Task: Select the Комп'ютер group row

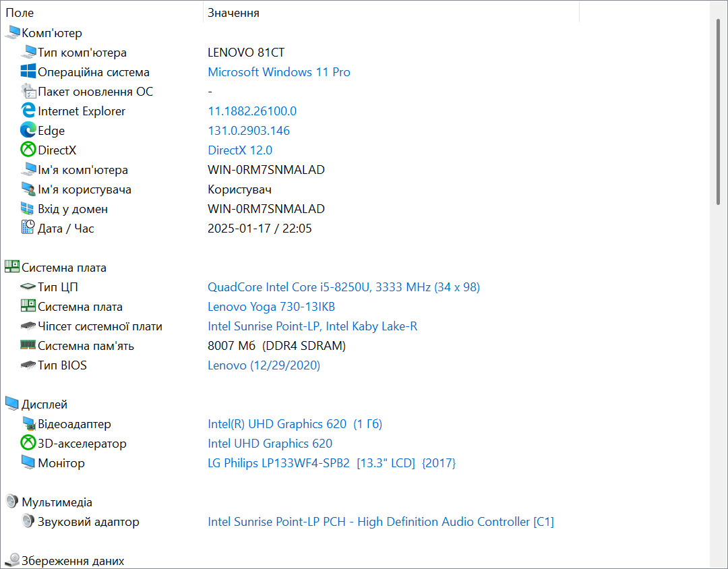Action: (x=51, y=33)
